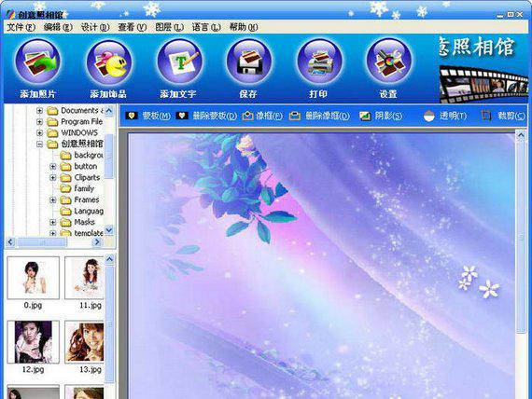Select the family folder icon
The image size is (532, 399).
65,188
